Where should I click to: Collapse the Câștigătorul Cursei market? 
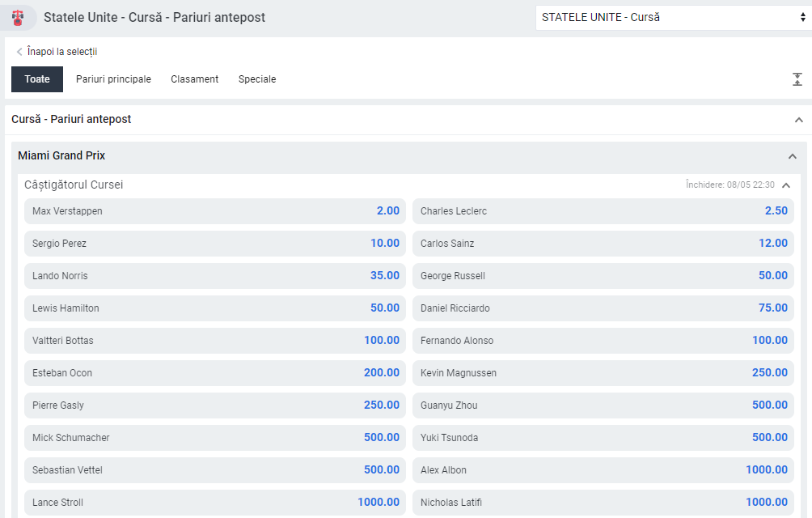(786, 185)
